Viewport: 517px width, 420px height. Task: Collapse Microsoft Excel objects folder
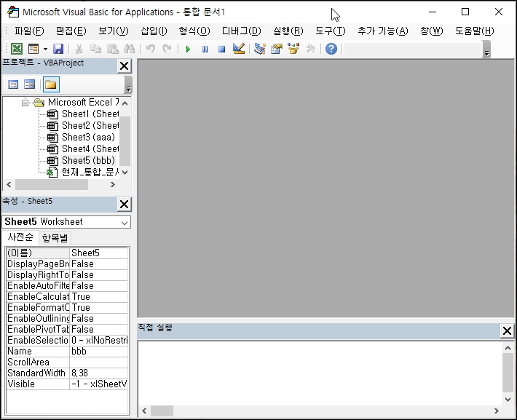25,103
